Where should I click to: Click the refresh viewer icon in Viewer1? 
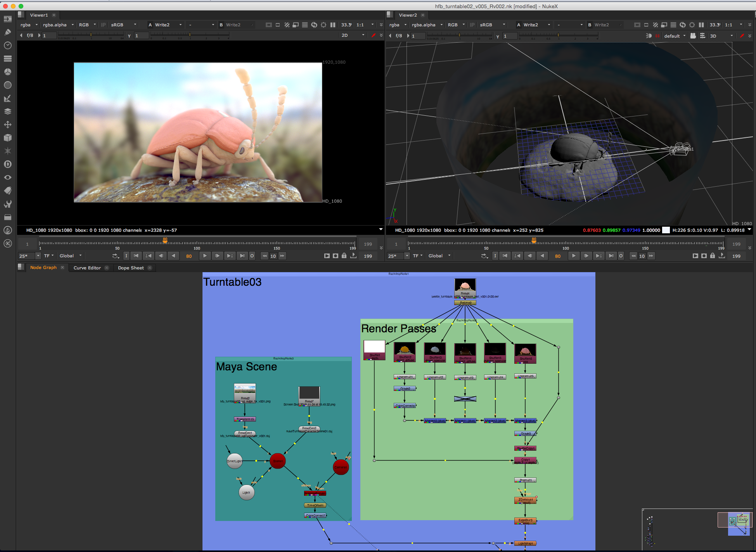314,25
